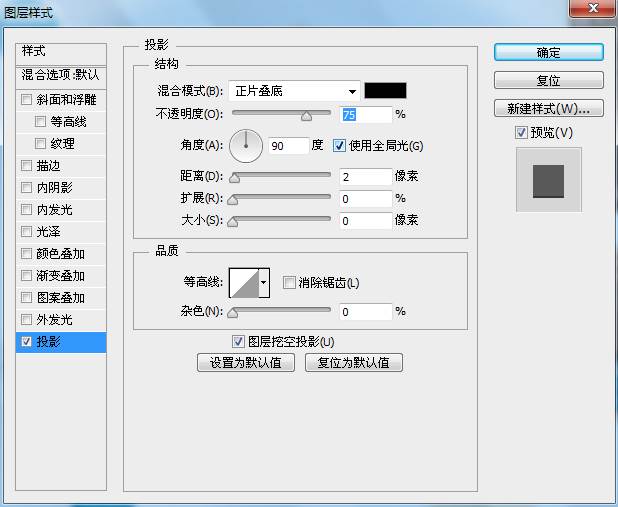Focus the 扩展 value field
This screenshot has width=618, height=507.
(x=366, y=199)
